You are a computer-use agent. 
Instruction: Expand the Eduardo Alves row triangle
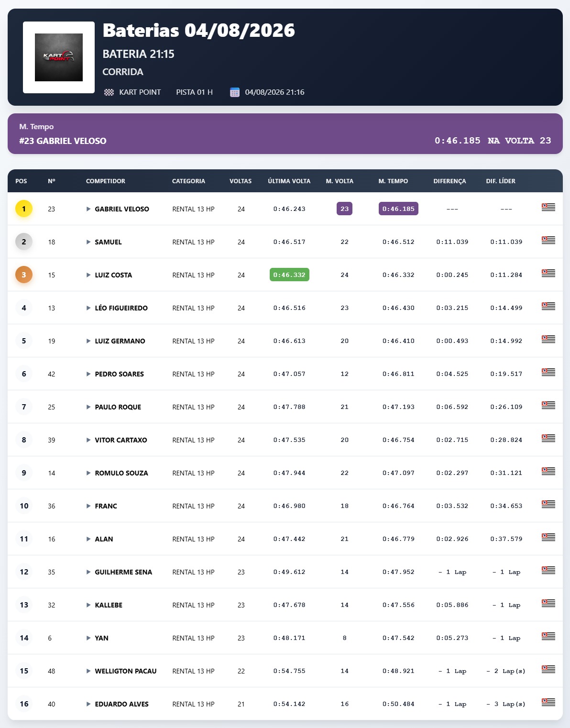(88, 704)
